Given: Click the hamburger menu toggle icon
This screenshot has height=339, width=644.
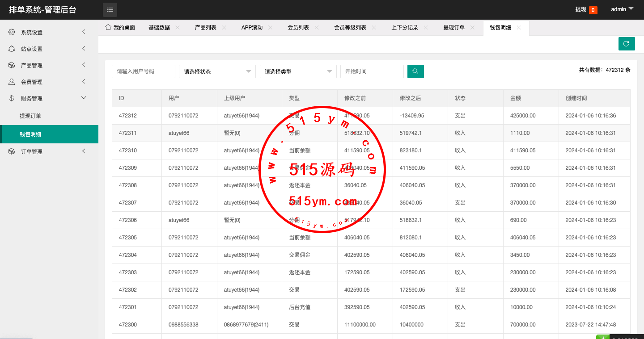Looking at the screenshot, I should [110, 9].
